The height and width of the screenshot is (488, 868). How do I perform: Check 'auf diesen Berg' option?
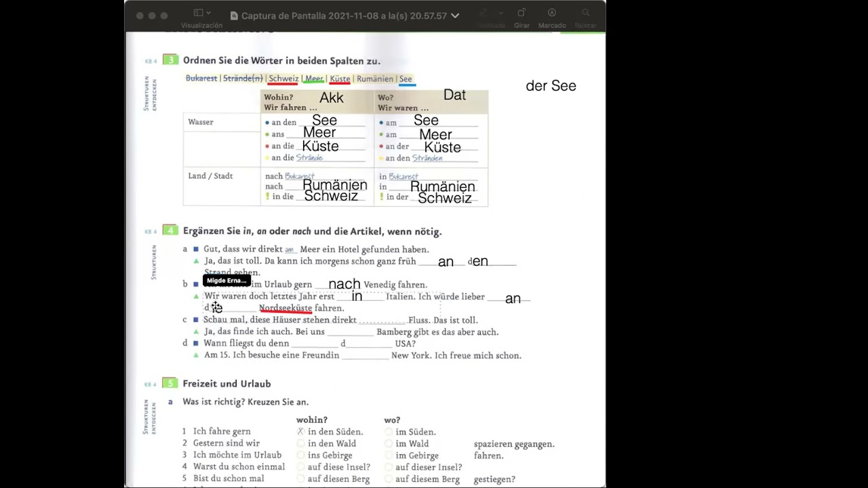tap(300, 479)
